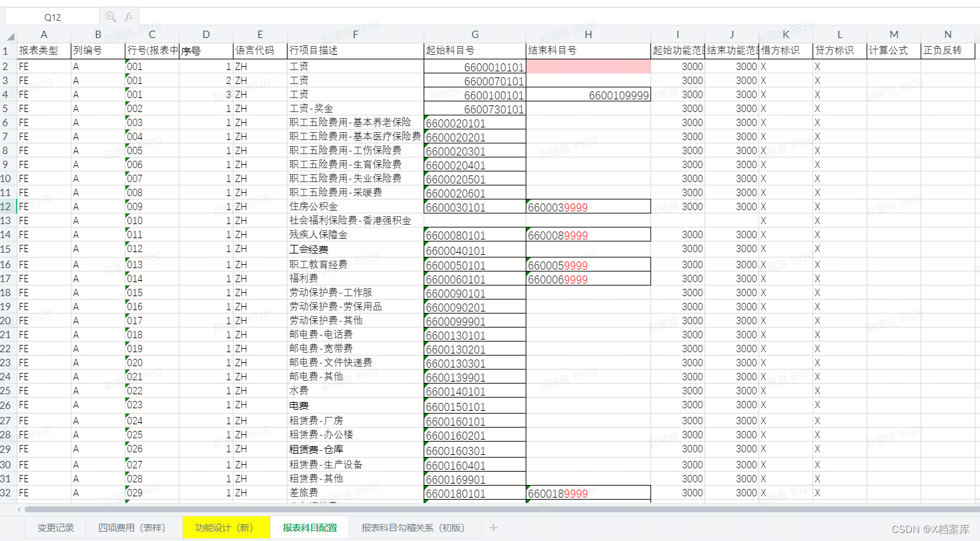This screenshot has height=541, width=980.
Task: Click header cell 正负反转
Action: (948, 51)
